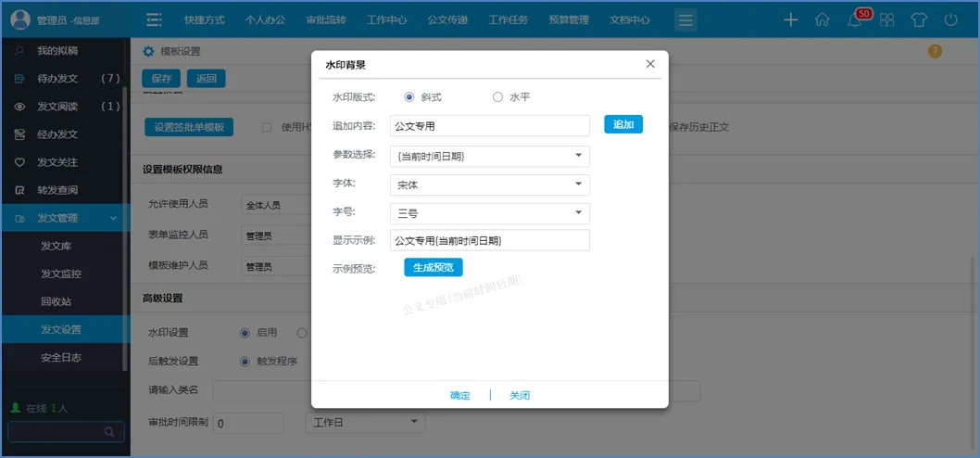Click the 追加内容 input field
Viewport: 980px width, 458px height.
[490, 125]
